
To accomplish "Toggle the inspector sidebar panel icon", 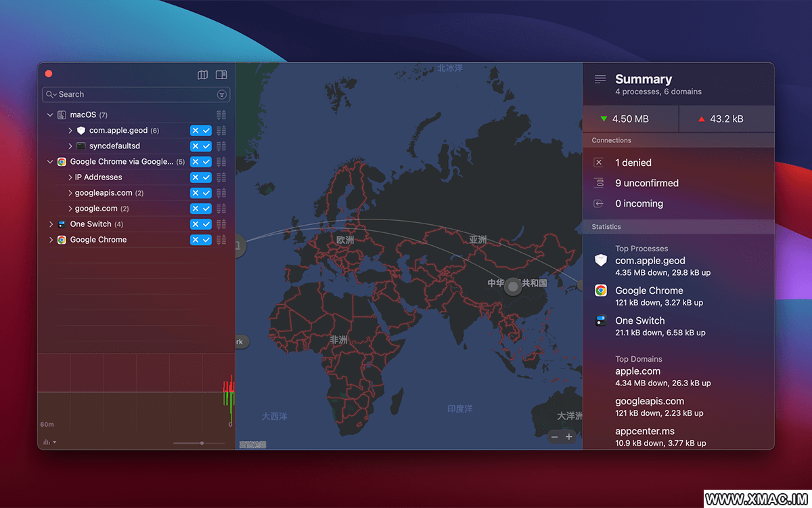I will [221, 75].
